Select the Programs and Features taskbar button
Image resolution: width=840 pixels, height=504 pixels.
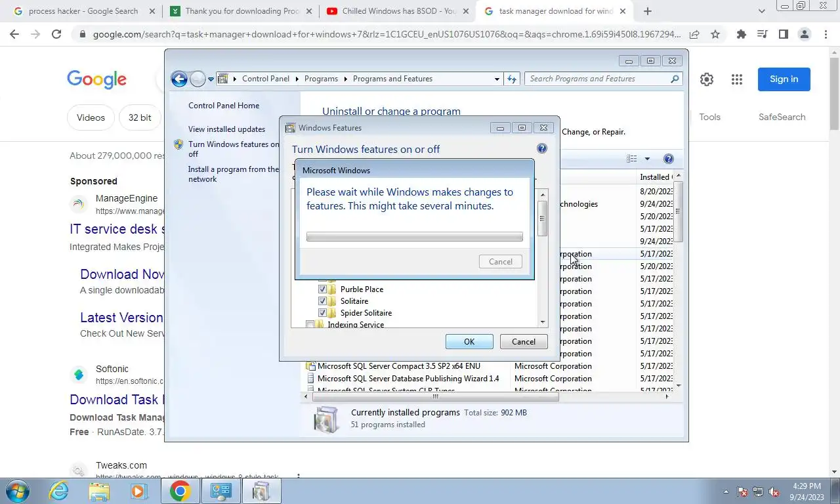point(262,491)
